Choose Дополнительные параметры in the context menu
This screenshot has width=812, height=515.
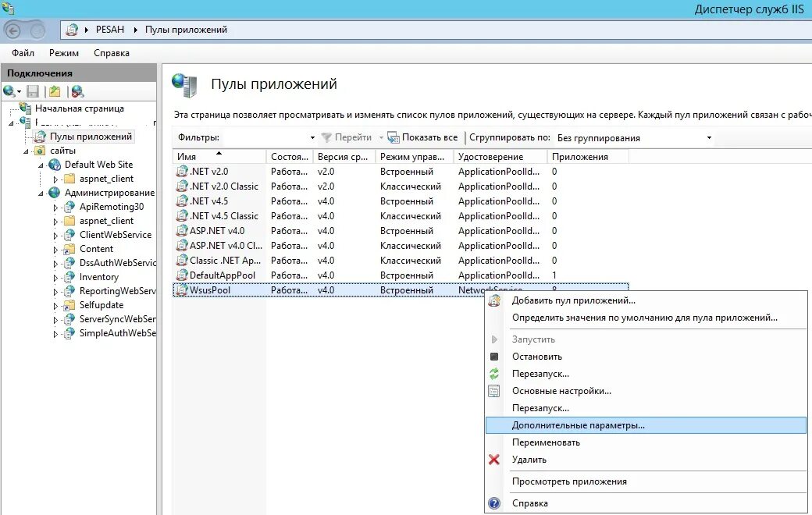(x=646, y=425)
